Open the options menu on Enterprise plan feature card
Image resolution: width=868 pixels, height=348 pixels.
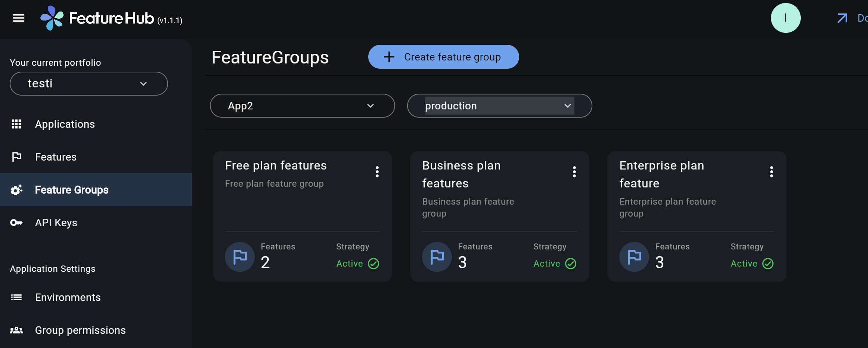pos(771,172)
